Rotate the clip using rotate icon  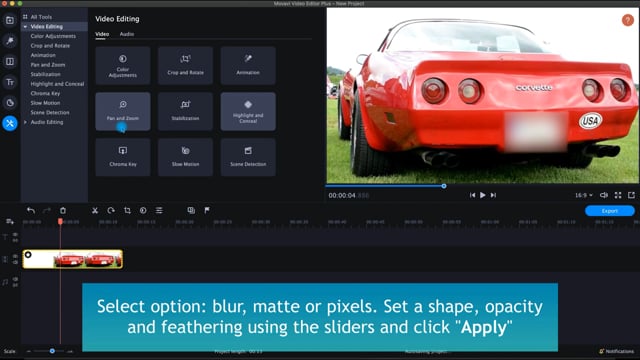point(111,210)
